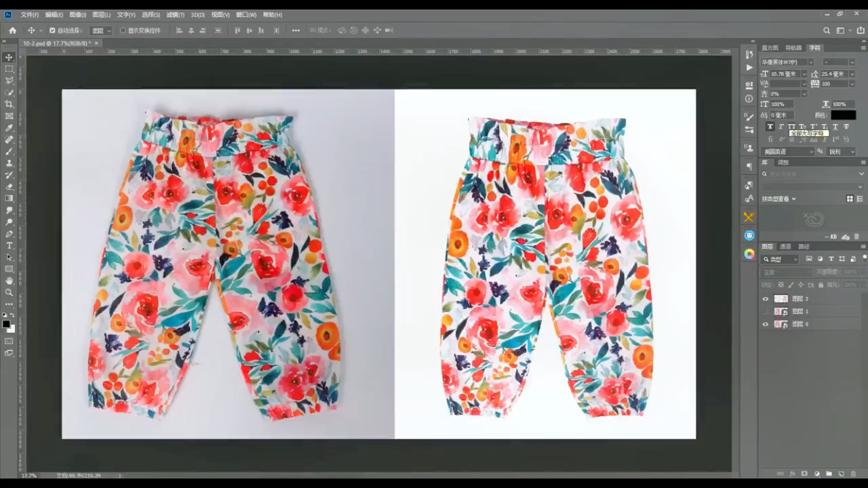Viewport: 868px width, 488px height.
Task: Switch to the 路径 tab
Action: tap(804, 247)
